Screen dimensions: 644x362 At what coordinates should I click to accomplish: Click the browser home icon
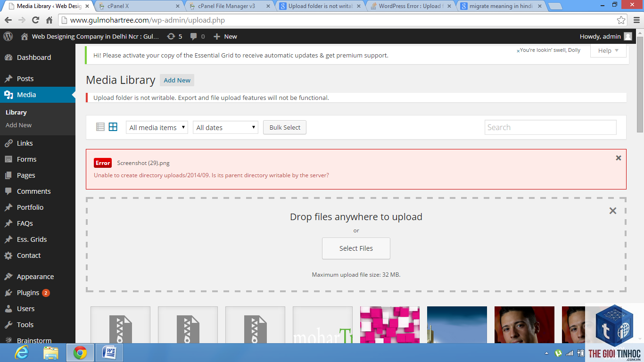point(49,20)
